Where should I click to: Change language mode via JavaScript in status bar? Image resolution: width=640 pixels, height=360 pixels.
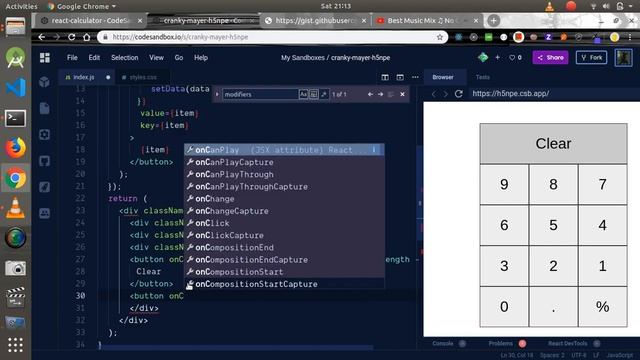point(620,356)
